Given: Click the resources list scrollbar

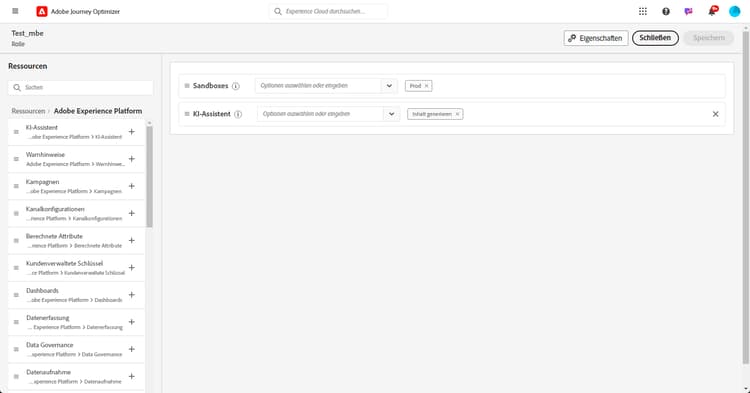Looking at the screenshot, I should pyautogui.click(x=149, y=177).
